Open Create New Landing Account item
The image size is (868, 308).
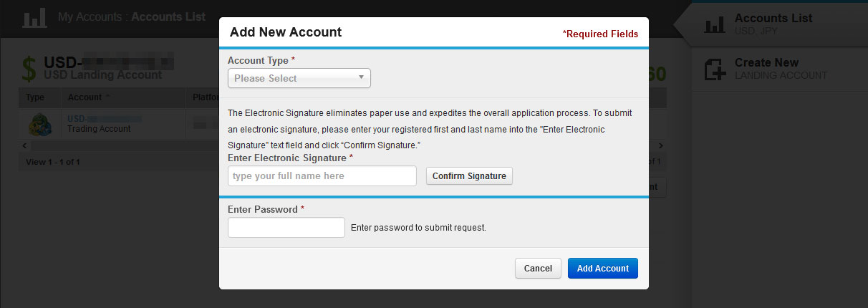(780, 69)
